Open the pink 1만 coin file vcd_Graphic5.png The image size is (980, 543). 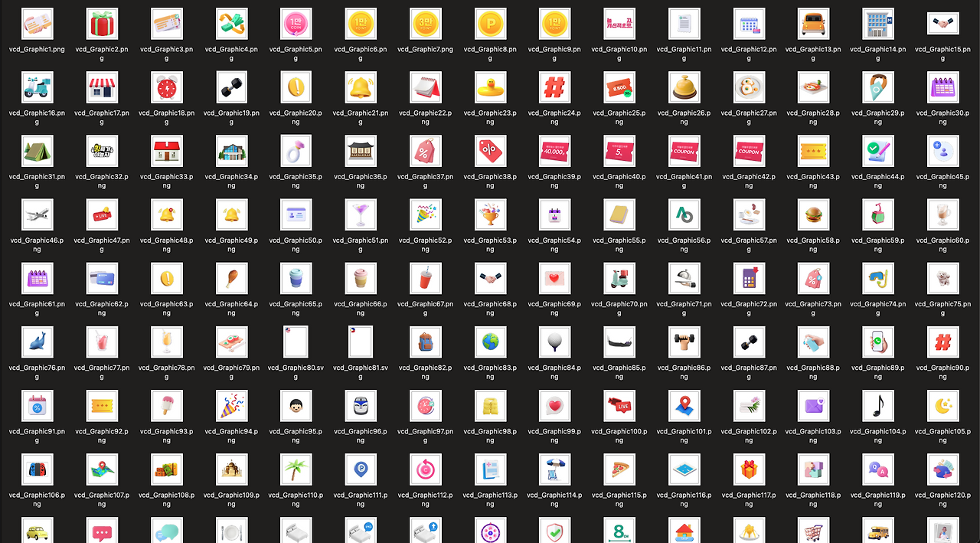coord(296,23)
